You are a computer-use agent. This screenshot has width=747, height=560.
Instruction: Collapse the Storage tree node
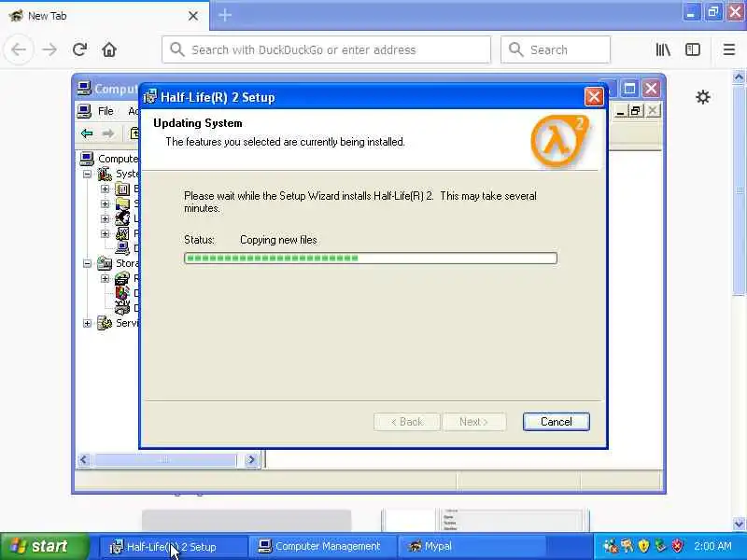pyautogui.click(x=87, y=263)
